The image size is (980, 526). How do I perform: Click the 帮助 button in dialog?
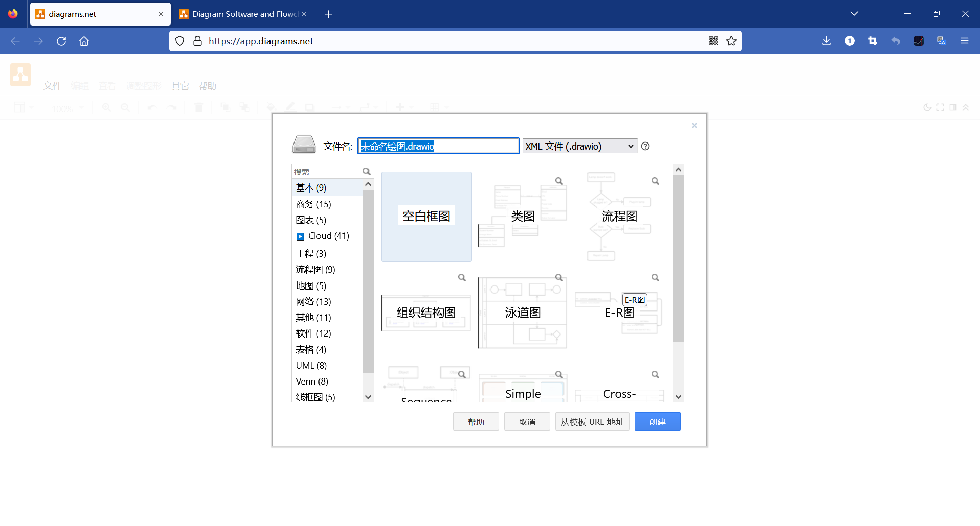click(476, 422)
